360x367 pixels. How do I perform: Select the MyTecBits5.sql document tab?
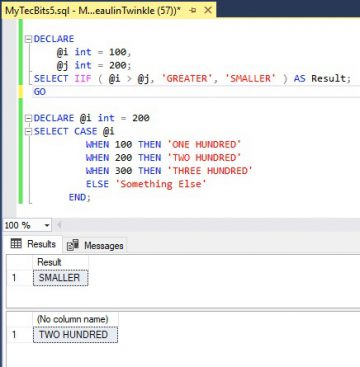pyautogui.click(x=93, y=11)
